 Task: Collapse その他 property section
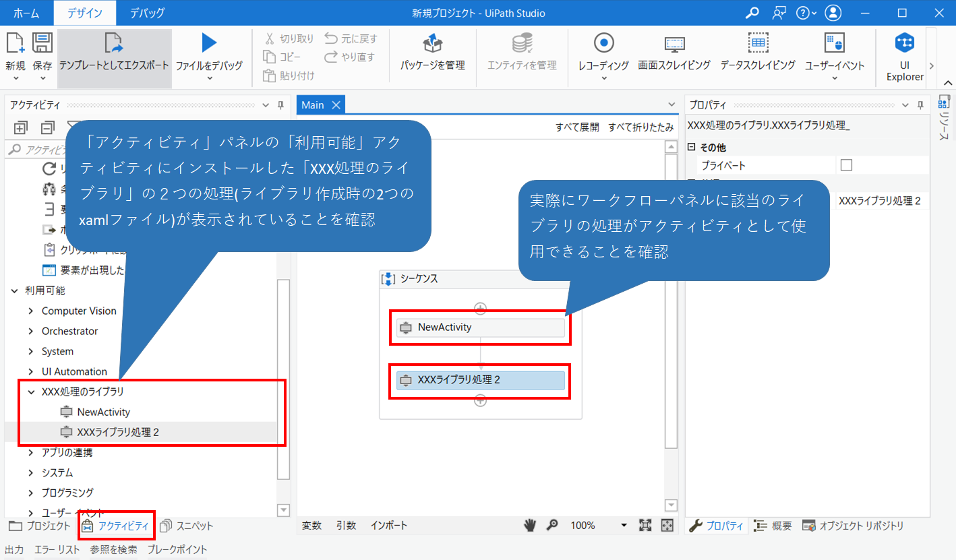tap(690, 148)
